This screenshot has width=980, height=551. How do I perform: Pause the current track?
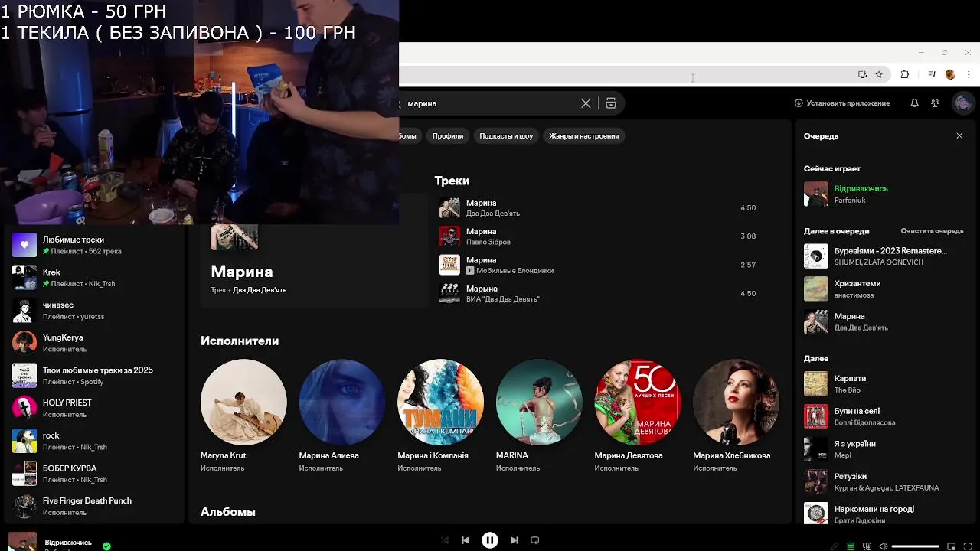click(x=490, y=540)
